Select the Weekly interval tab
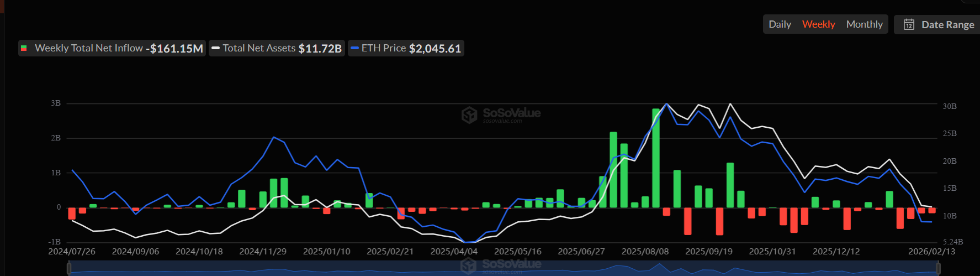The height and width of the screenshot is (276, 980). tap(818, 24)
